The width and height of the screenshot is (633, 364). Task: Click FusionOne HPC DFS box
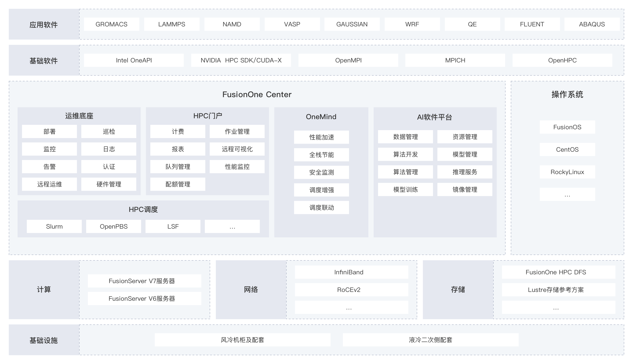(x=558, y=272)
